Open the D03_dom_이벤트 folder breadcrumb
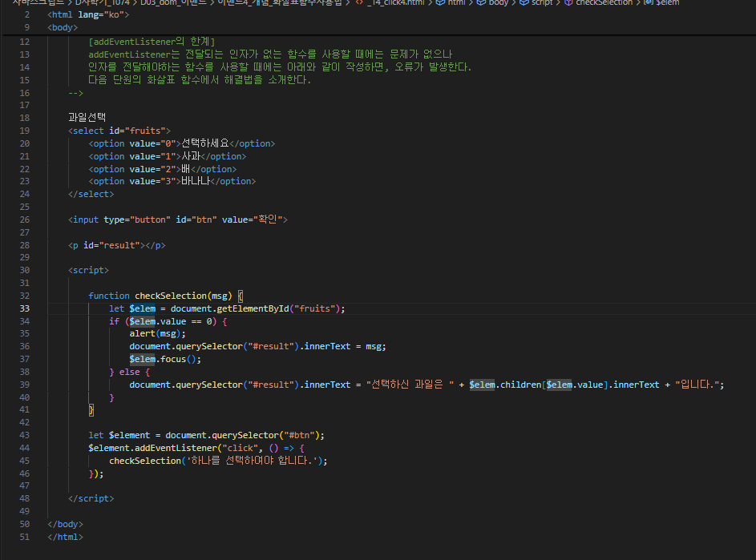Viewport: 756px width, 560px height. (173, 2)
